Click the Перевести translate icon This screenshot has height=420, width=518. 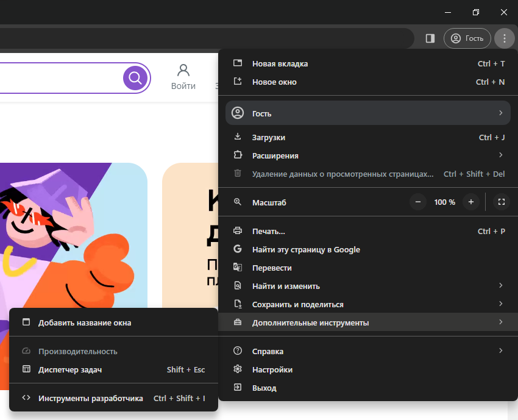[x=238, y=268]
